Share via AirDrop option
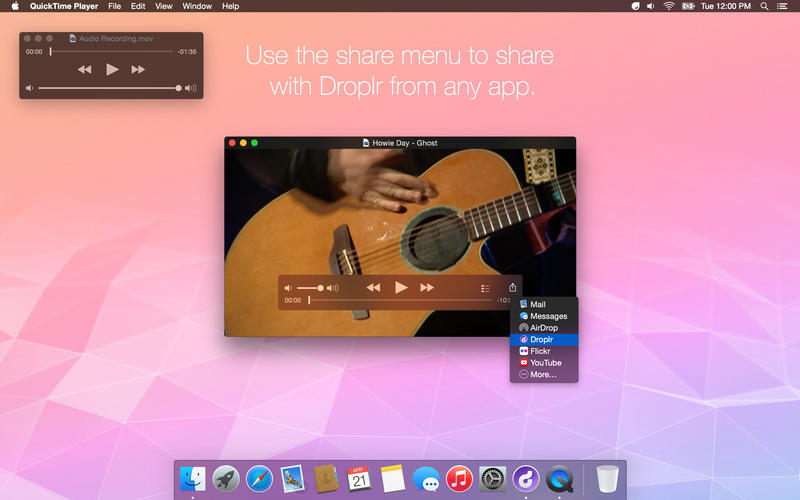Screen dimensions: 800x500 543,328
